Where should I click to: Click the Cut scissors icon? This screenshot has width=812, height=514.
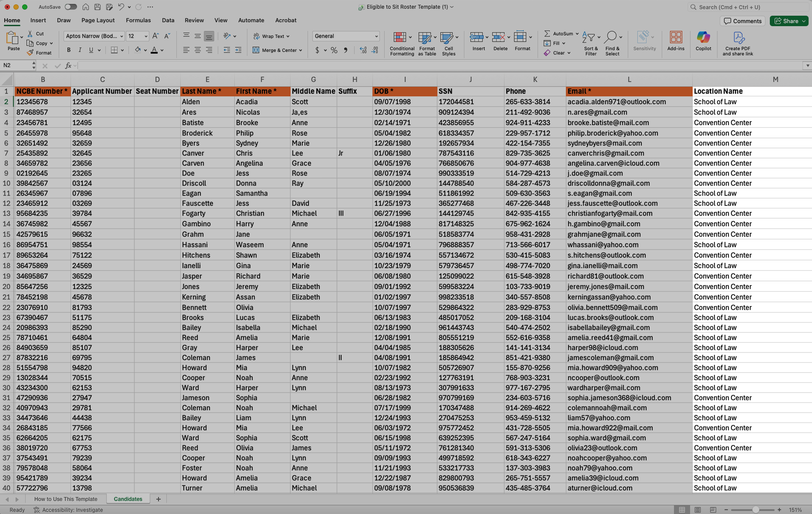click(x=30, y=33)
